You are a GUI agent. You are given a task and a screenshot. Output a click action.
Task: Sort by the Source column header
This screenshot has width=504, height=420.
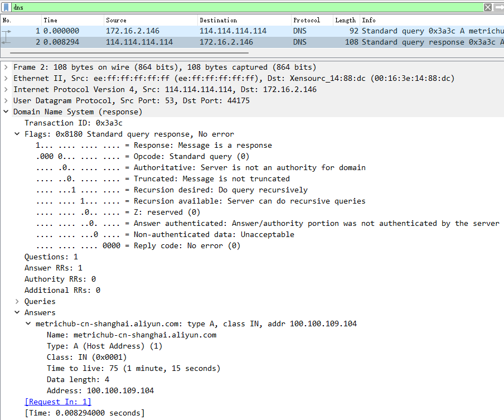click(x=151, y=20)
